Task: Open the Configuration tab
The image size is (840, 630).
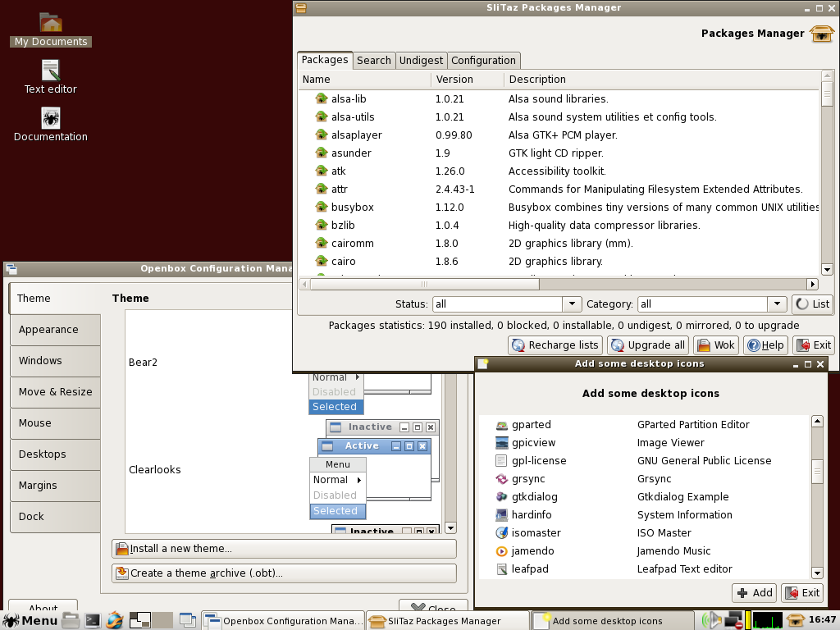Action: coord(483,61)
